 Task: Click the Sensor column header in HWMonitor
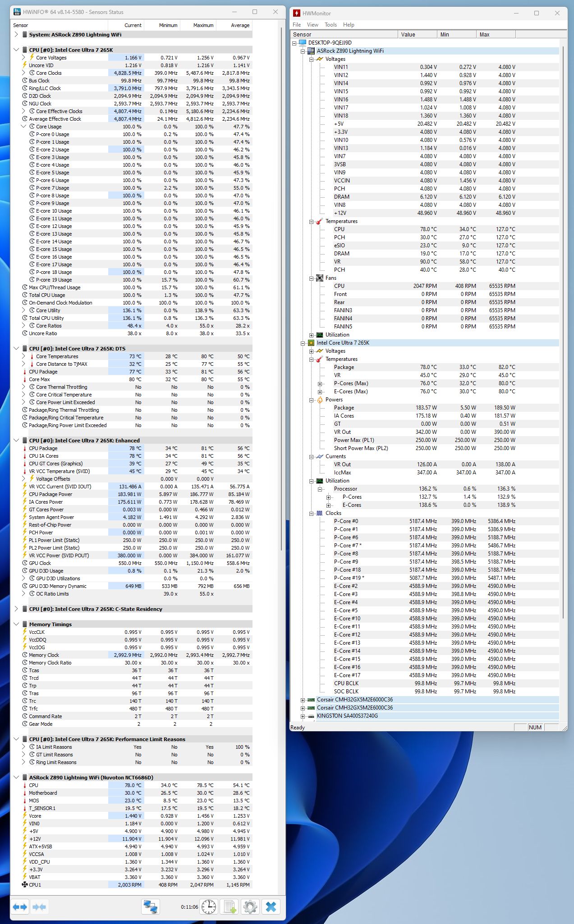click(344, 34)
